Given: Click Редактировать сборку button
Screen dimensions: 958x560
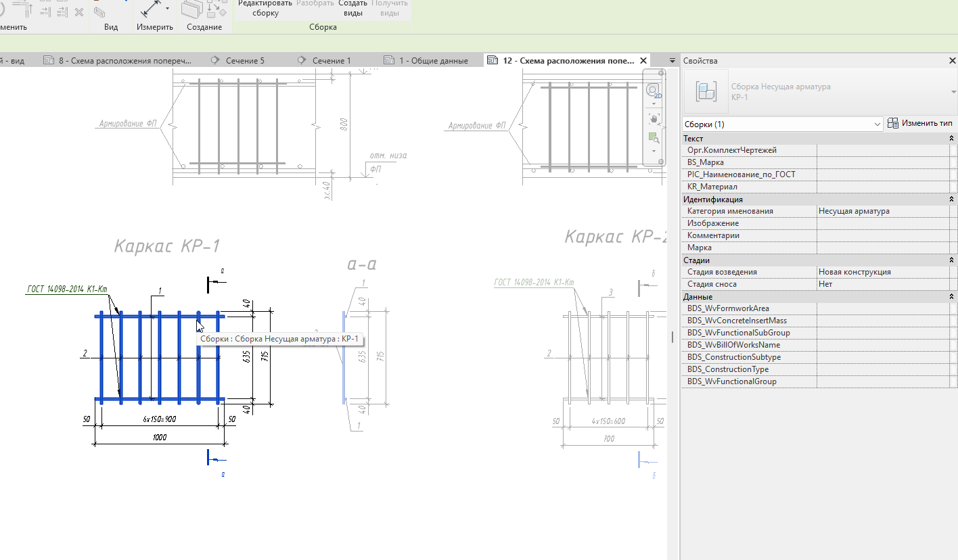Looking at the screenshot, I should point(265,8).
